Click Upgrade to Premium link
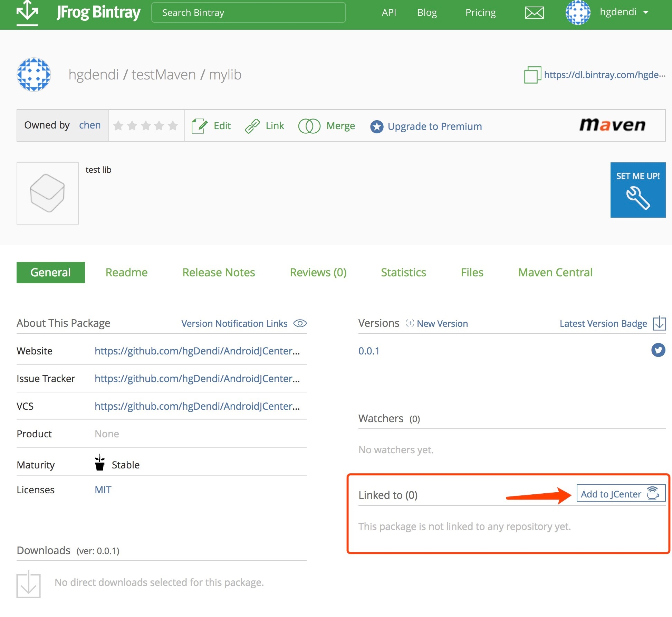 (x=434, y=126)
